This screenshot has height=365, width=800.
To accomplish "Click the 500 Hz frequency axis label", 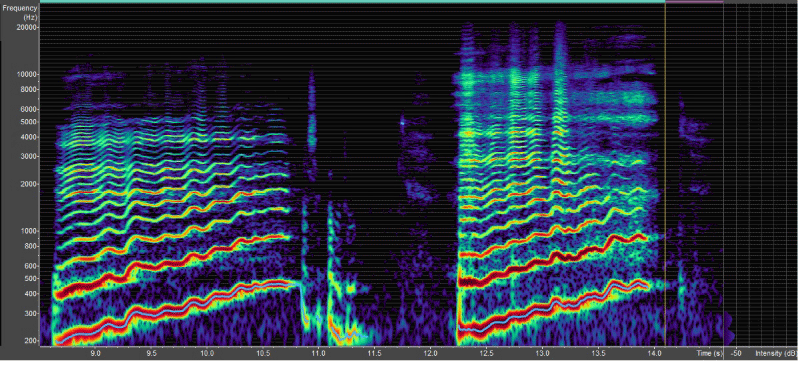I will tap(31, 279).
